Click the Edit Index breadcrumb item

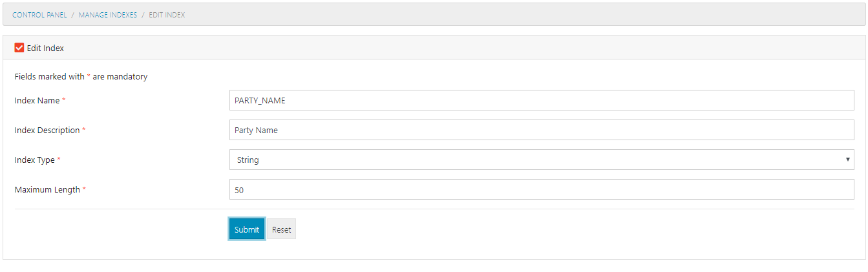click(167, 15)
